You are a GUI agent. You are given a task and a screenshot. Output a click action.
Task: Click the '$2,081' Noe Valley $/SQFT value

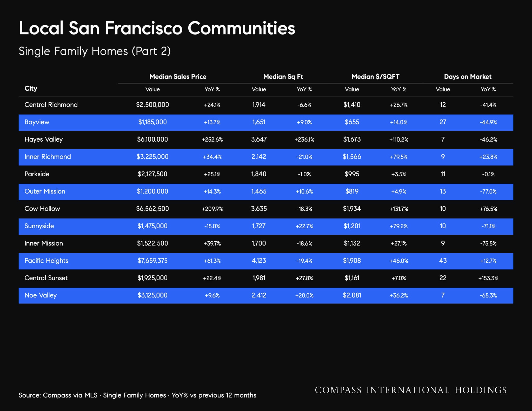[x=352, y=295]
